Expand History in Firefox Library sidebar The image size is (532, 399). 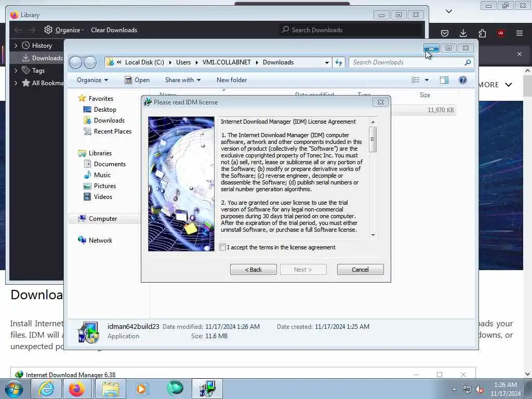[x=16, y=46]
